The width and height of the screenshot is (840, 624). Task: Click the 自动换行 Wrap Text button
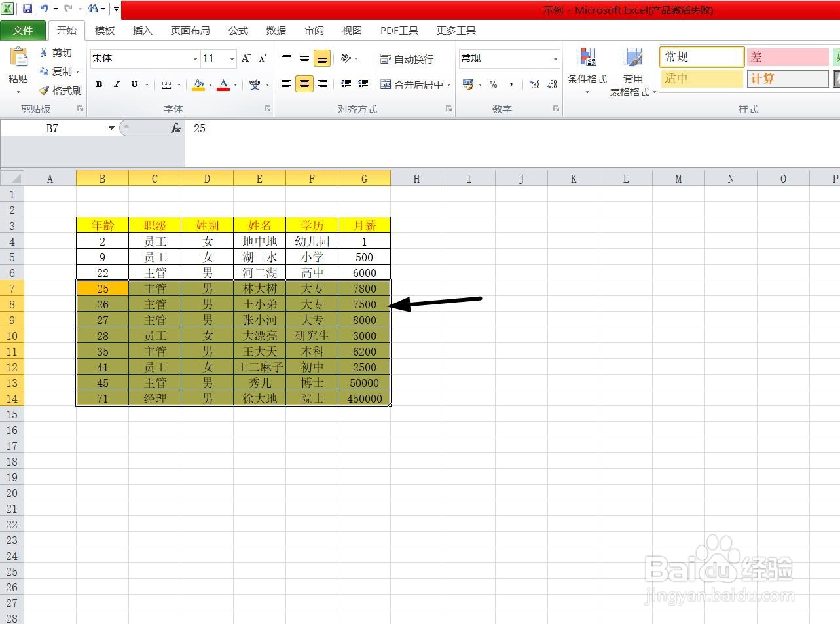pos(407,59)
